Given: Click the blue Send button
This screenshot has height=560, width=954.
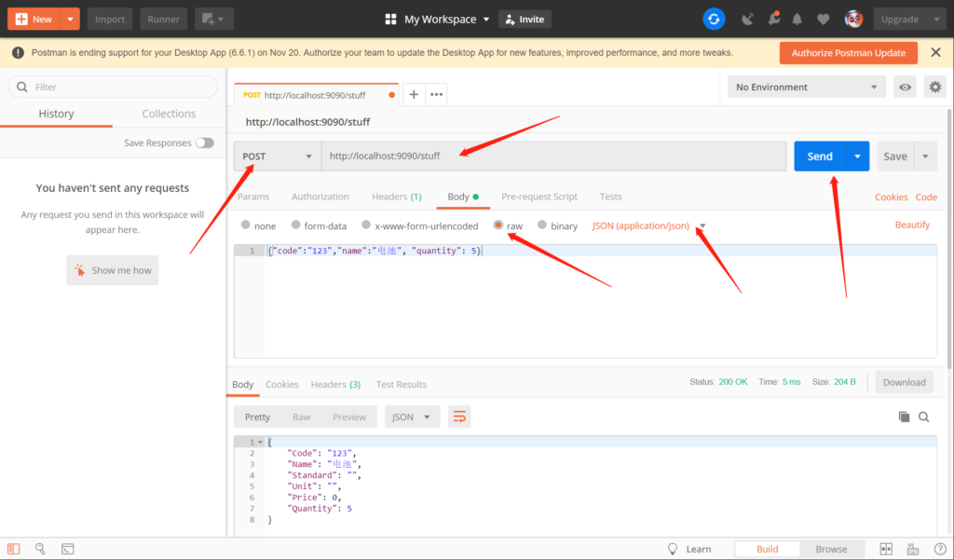Looking at the screenshot, I should pos(820,157).
